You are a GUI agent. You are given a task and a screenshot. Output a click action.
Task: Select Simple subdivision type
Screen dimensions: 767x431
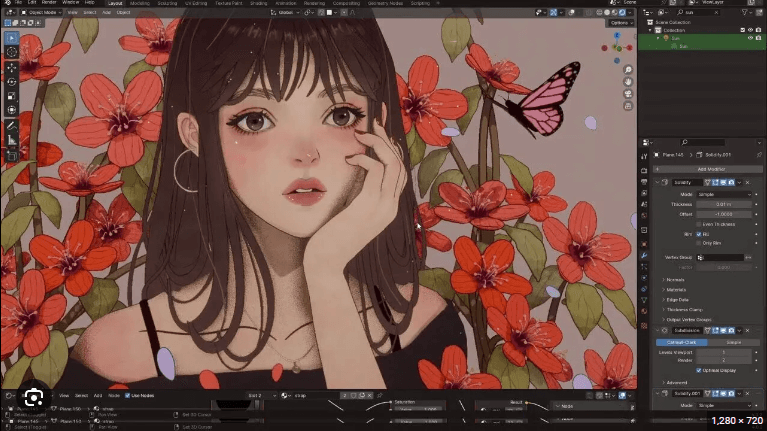[733, 342]
